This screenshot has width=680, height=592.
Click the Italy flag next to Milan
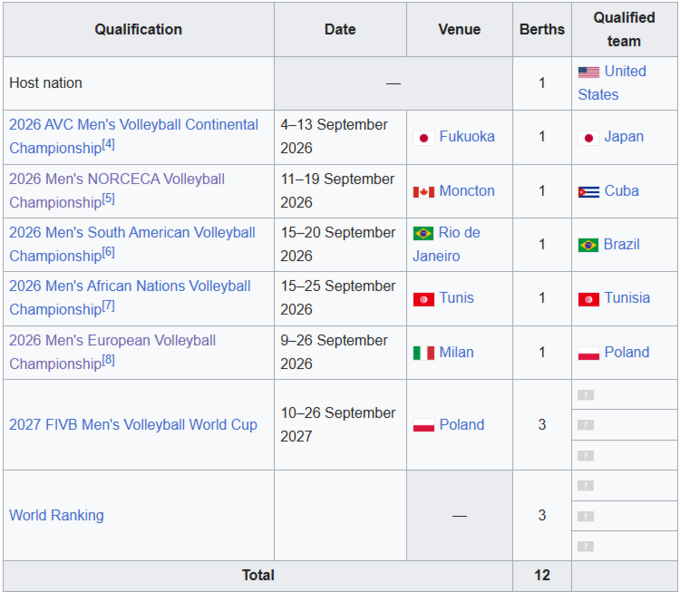pos(424,353)
